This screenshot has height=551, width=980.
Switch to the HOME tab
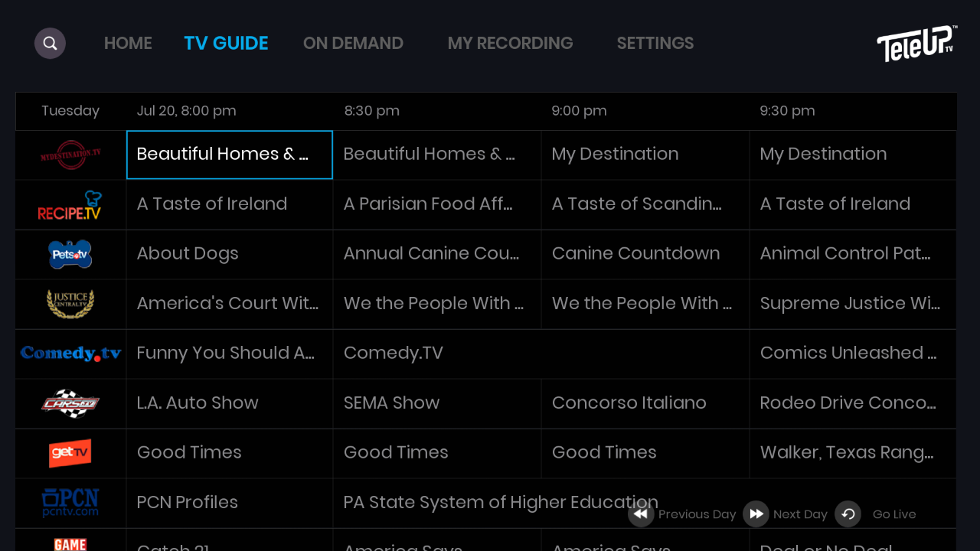pos(128,43)
